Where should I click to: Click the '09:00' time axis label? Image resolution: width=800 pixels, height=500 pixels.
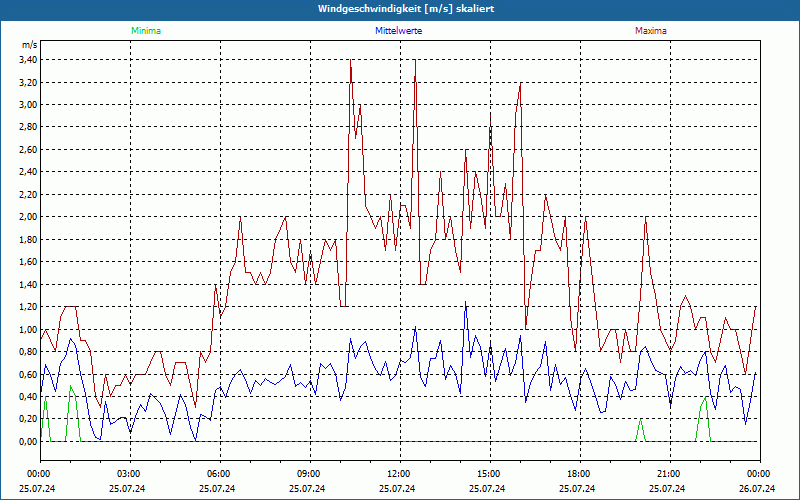click(x=310, y=474)
